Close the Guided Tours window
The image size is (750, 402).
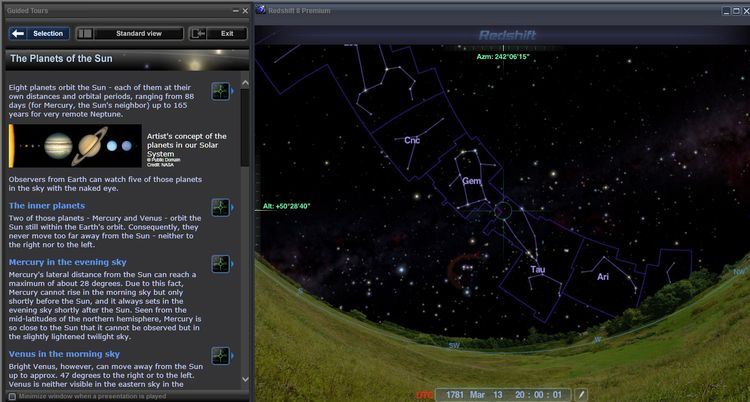[245, 11]
